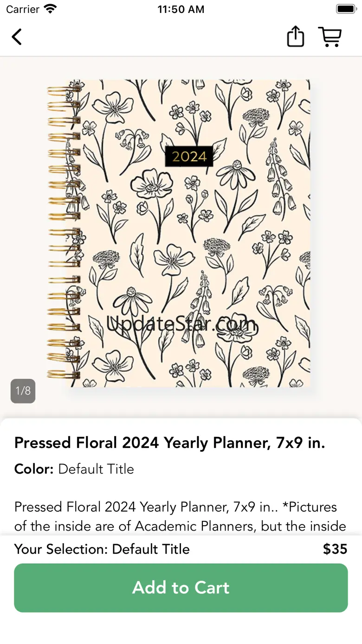
Task: Open the share sheet icon
Action: (296, 36)
